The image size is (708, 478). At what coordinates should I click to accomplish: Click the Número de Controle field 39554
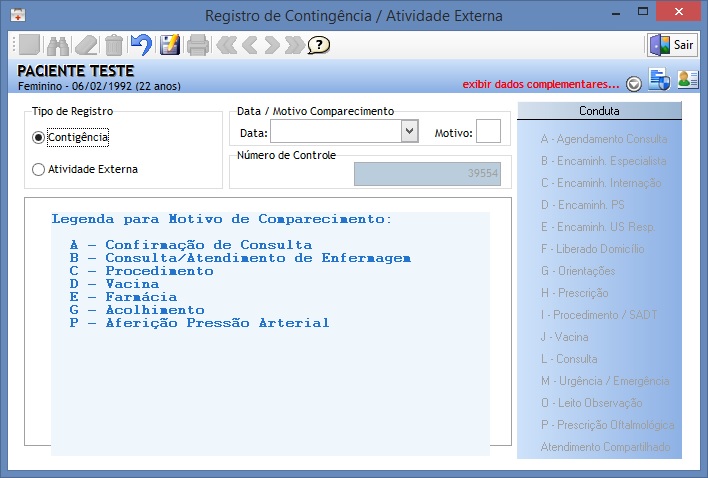pos(427,174)
